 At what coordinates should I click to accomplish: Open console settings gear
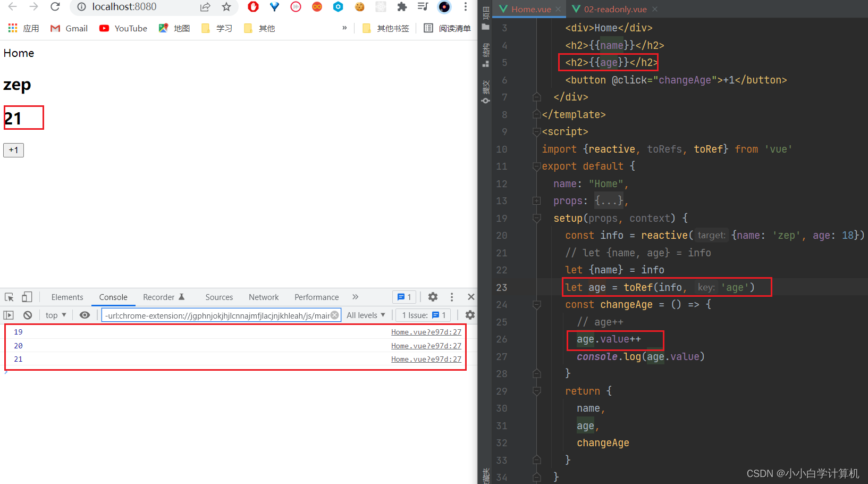click(x=470, y=315)
